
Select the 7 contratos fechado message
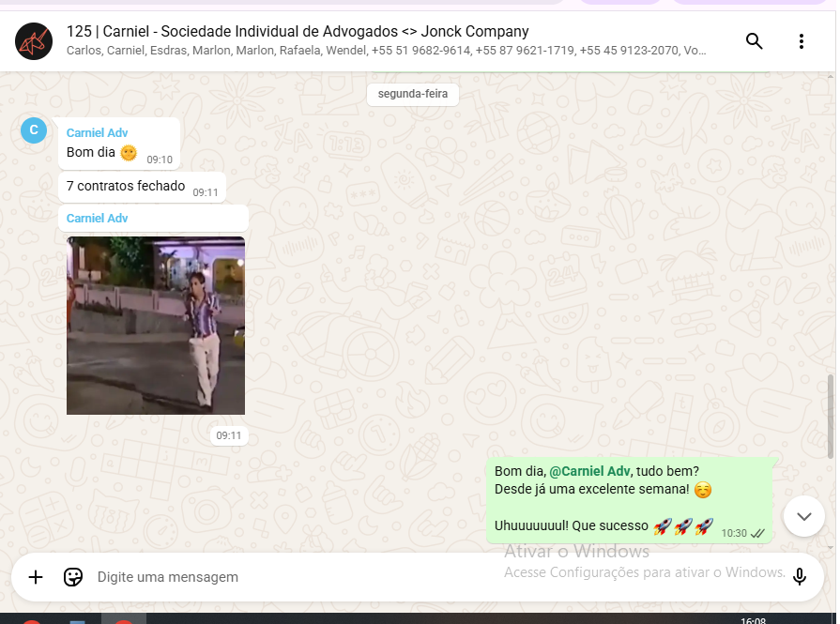142,187
